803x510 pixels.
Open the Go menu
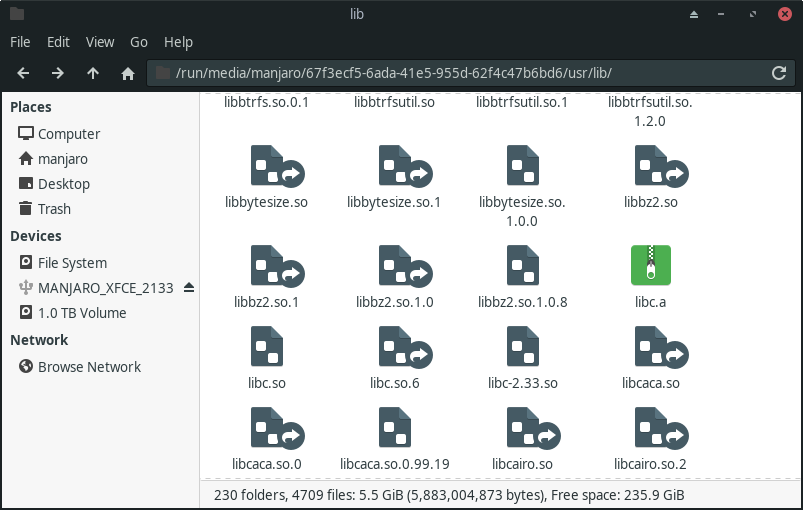[139, 42]
